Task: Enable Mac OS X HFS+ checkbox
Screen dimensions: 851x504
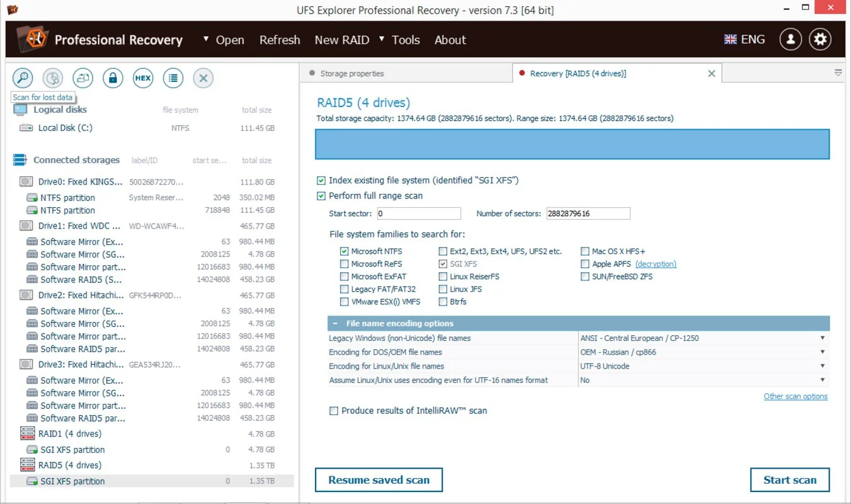Action: click(x=585, y=251)
